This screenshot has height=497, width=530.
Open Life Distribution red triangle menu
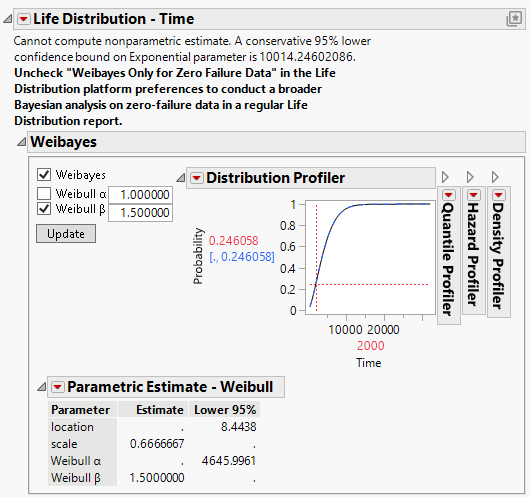[24, 19]
